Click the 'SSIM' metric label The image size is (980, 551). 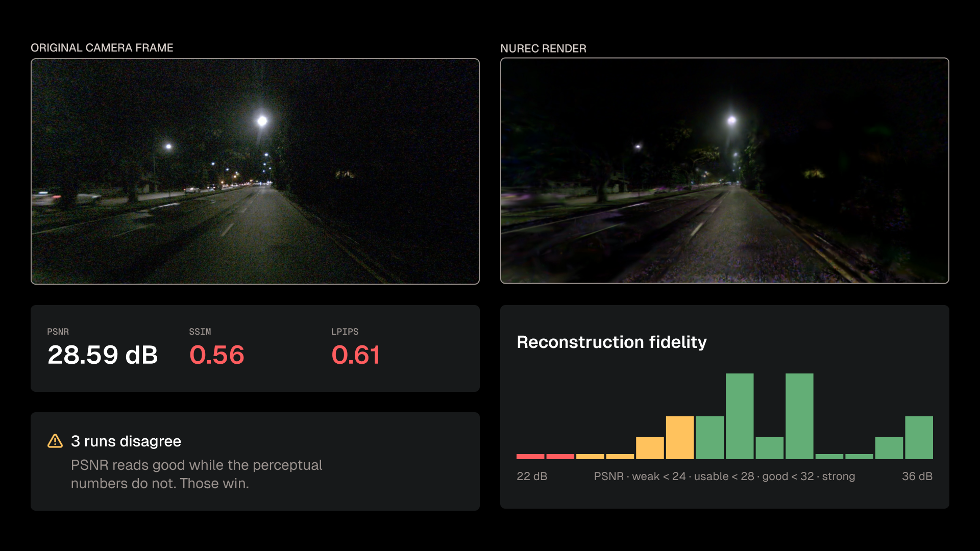(x=200, y=332)
